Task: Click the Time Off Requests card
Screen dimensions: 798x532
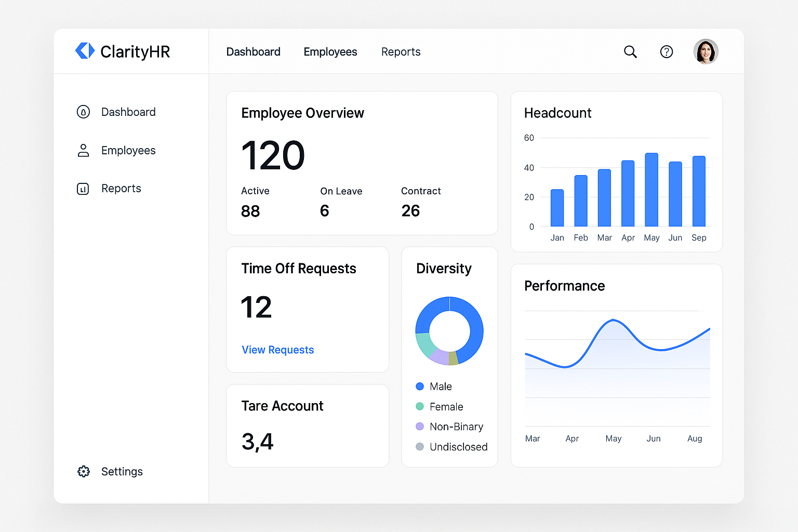Action: [307, 309]
